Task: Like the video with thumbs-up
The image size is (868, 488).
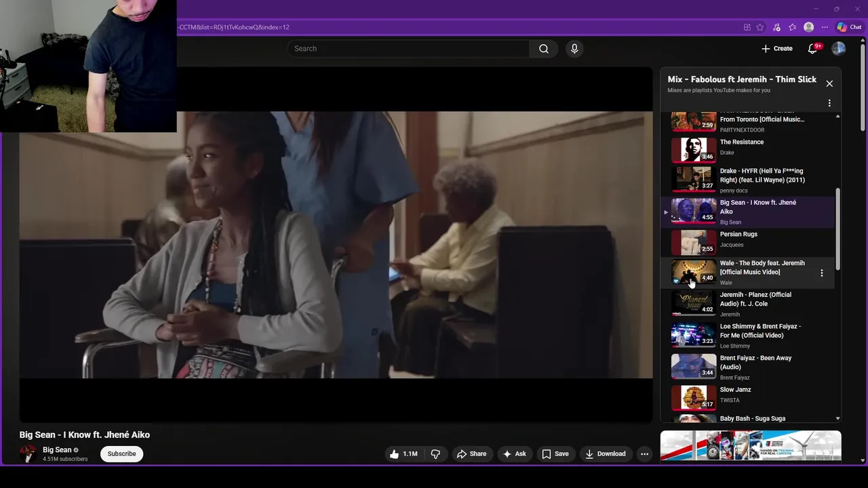Action: click(x=403, y=454)
